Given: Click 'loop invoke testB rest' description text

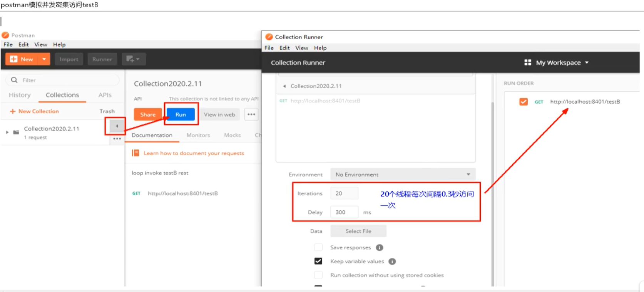Looking at the screenshot, I should tap(160, 173).
